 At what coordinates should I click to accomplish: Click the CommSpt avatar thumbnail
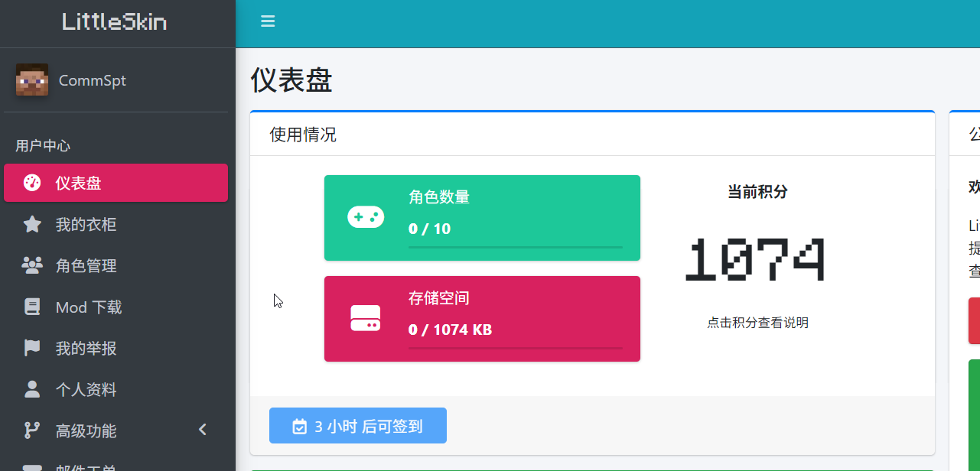pyautogui.click(x=32, y=80)
